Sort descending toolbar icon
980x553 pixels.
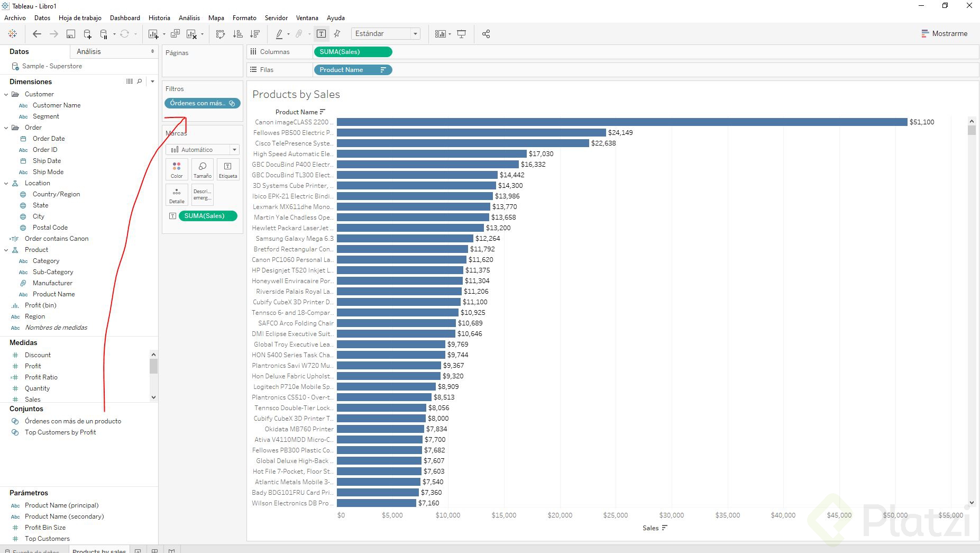255,34
